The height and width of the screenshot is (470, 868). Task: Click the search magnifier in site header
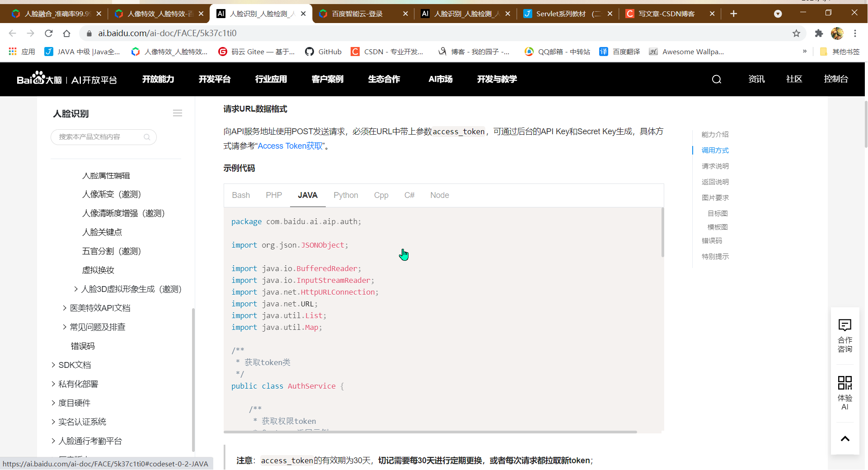pyautogui.click(x=717, y=80)
